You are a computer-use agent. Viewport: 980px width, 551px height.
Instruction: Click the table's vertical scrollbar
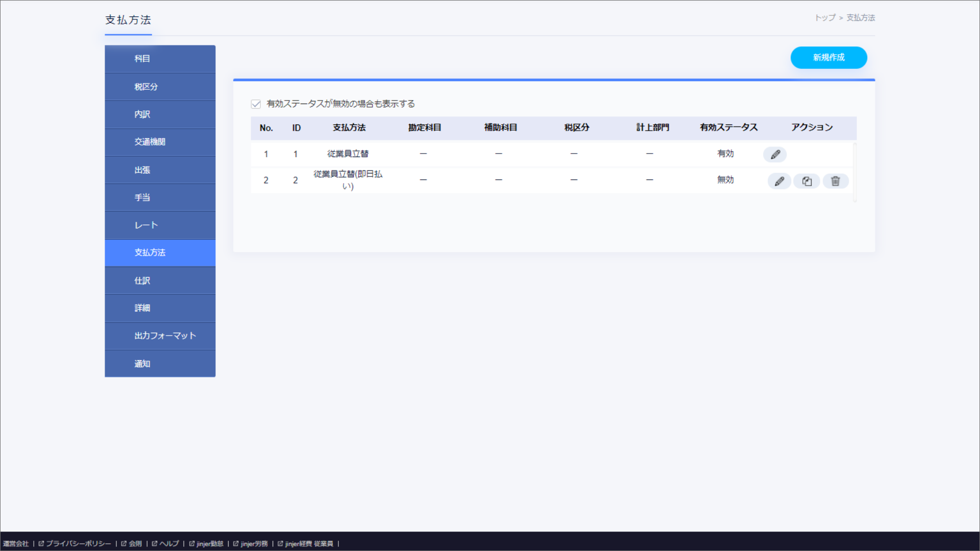click(854, 172)
